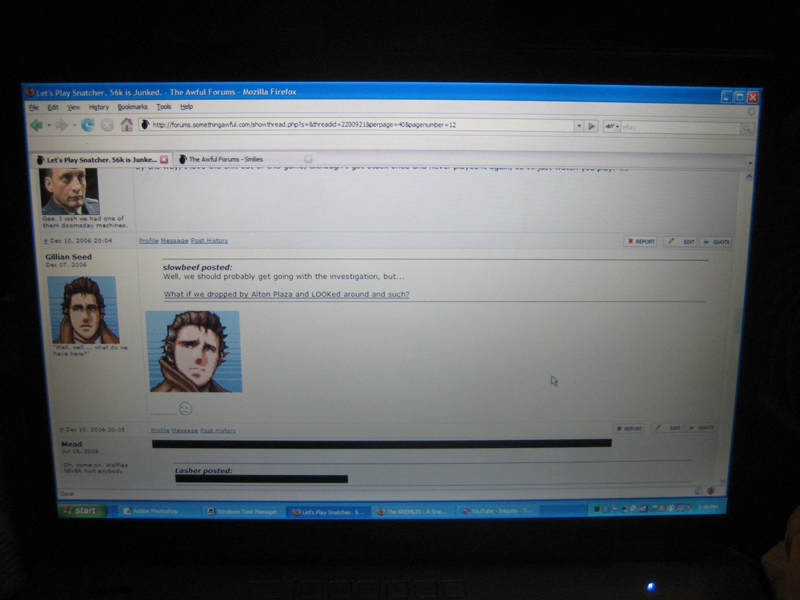
Task: Open the Edit menu
Action: tap(53, 107)
